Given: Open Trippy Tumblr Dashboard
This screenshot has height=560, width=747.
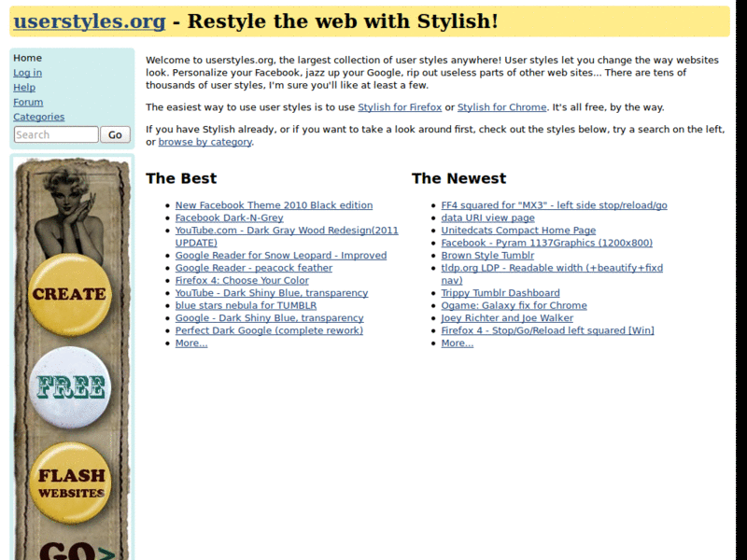Looking at the screenshot, I should pyautogui.click(x=500, y=293).
